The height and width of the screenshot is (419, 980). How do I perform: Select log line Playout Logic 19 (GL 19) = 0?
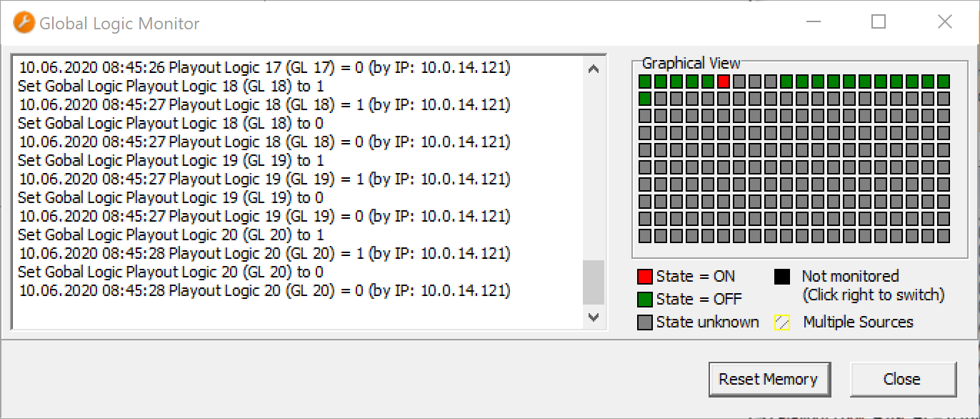click(x=264, y=217)
